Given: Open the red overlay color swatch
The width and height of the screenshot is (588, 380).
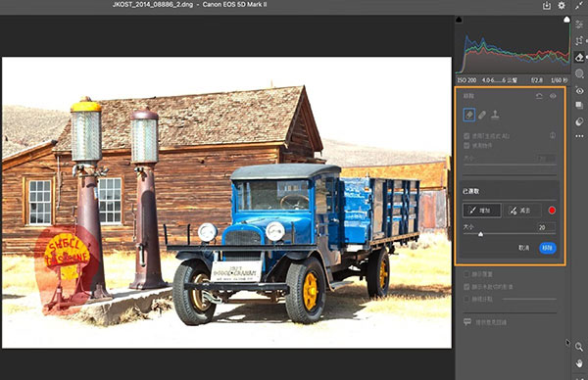Looking at the screenshot, I should pos(552,211).
